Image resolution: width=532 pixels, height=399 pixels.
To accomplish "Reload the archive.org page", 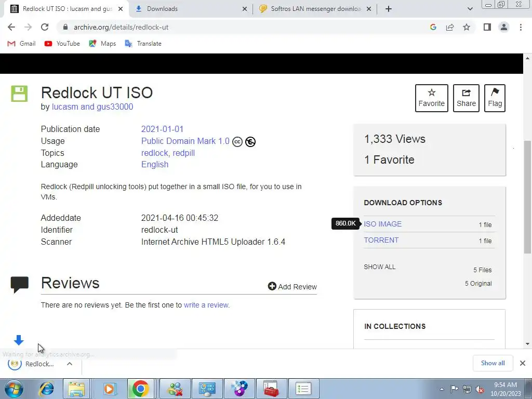I will (45, 27).
